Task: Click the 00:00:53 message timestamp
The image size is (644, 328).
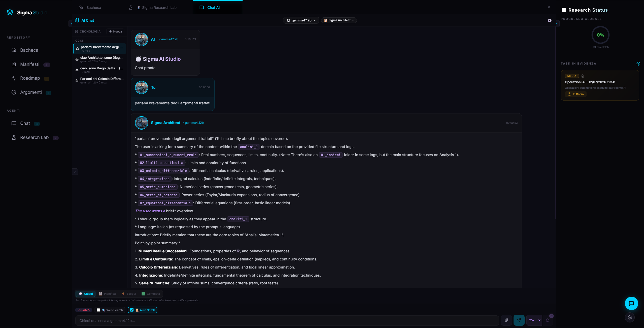Action: point(512,123)
